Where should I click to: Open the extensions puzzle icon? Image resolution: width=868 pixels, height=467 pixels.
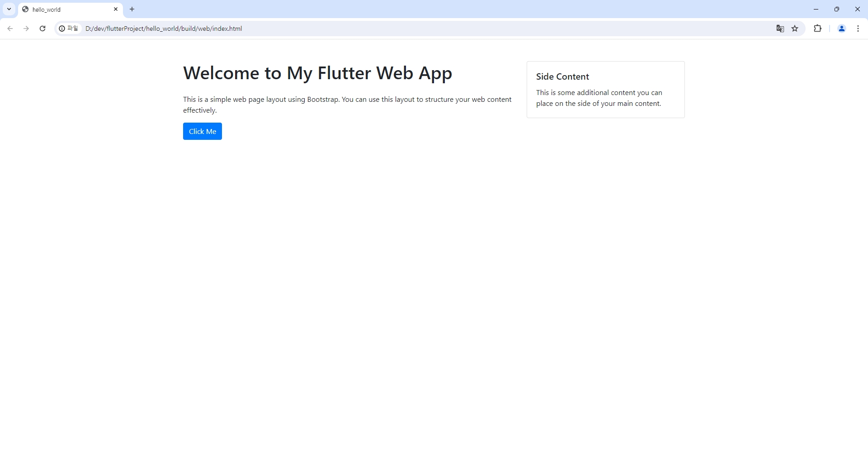click(x=817, y=29)
